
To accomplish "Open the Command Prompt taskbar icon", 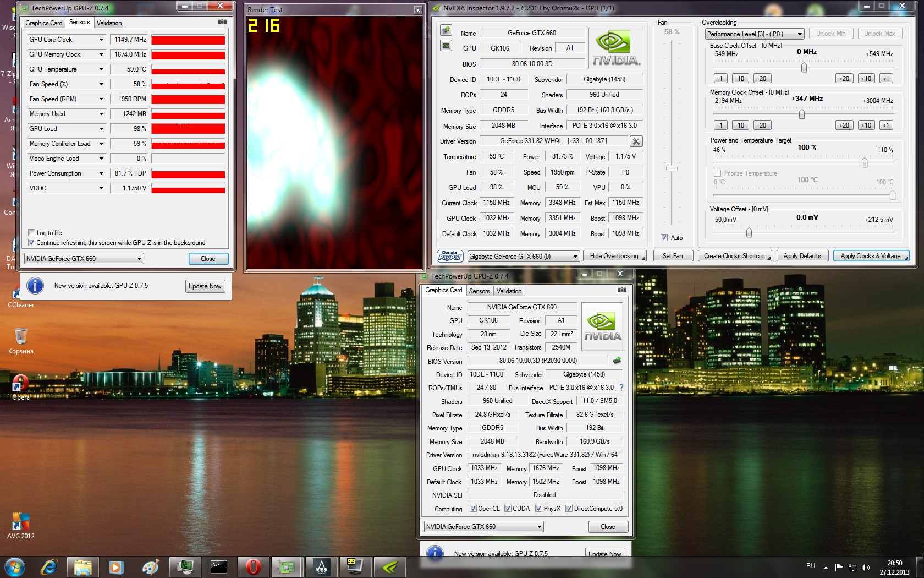I will pos(219,566).
